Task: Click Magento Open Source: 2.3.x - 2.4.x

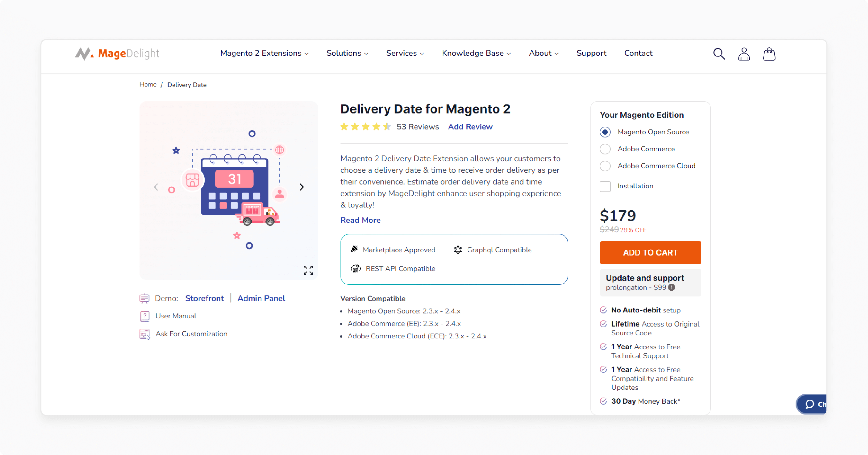Action: click(404, 311)
